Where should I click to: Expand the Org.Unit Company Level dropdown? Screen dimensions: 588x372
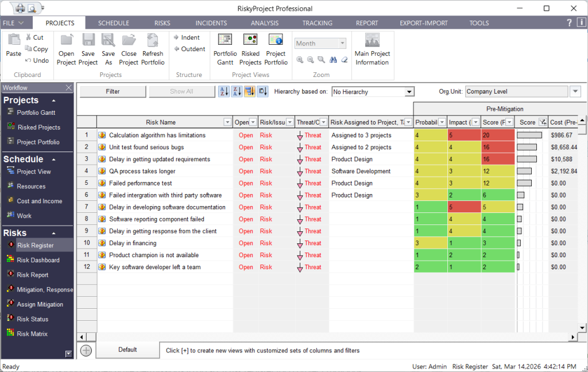tap(575, 92)
